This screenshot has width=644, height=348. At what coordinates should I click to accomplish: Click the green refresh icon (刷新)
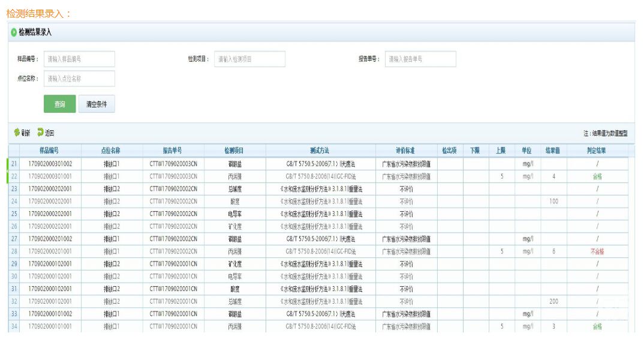click(17, 133)
